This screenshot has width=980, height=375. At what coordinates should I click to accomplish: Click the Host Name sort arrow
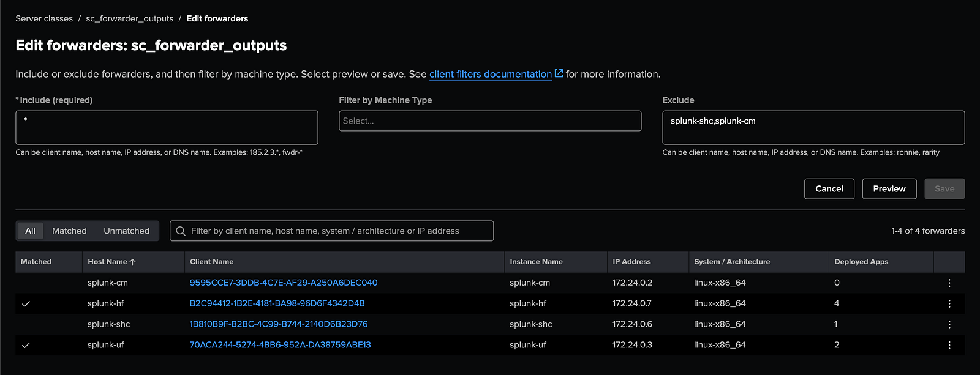coord(133,262)
